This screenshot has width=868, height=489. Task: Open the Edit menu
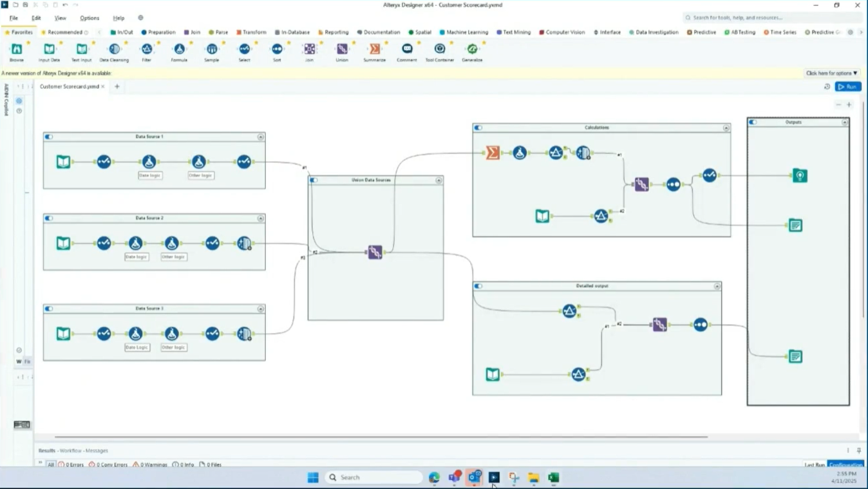click(x=36, y=18)
